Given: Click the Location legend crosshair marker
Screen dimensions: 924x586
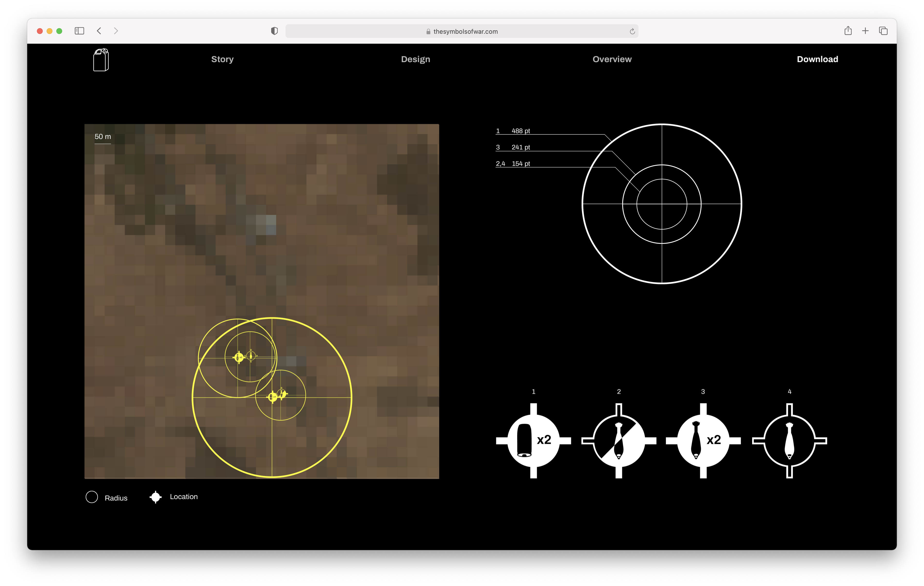Looking at the screenshot, I should click(x=155, y=497).
